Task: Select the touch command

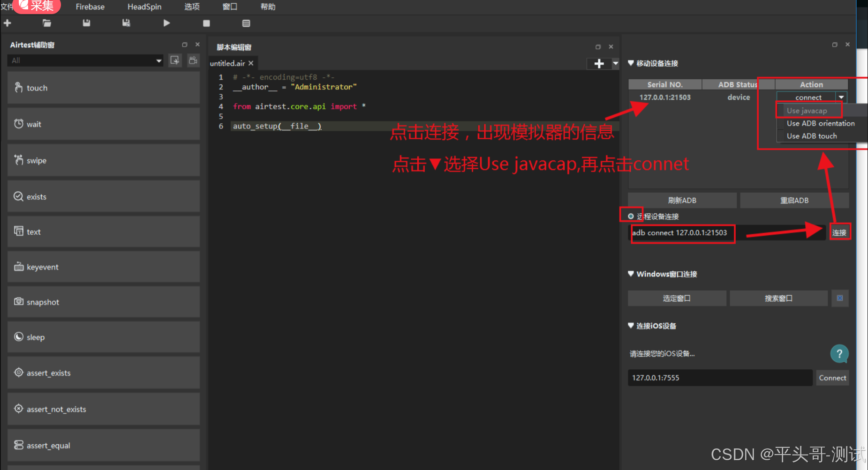Action: (104, 88)
